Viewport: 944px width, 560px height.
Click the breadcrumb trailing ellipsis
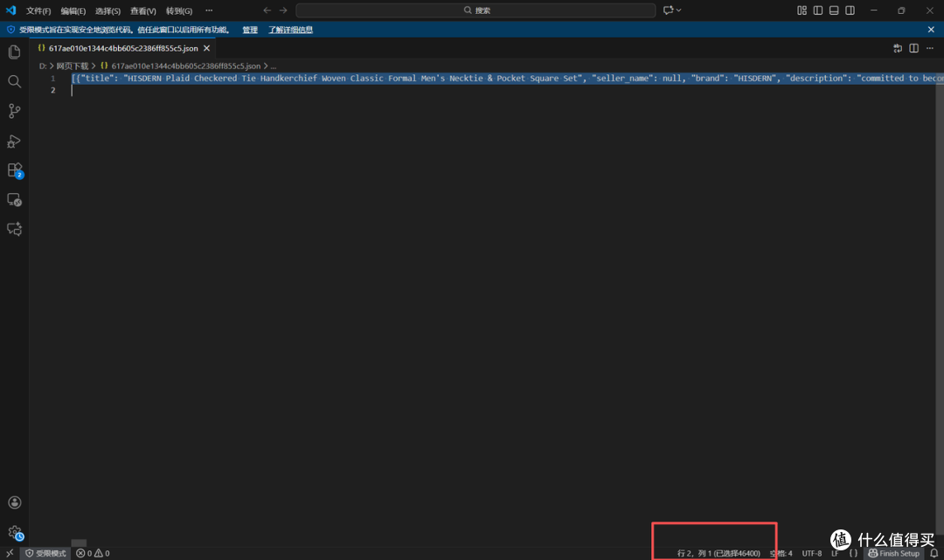[x=274, y=66]
